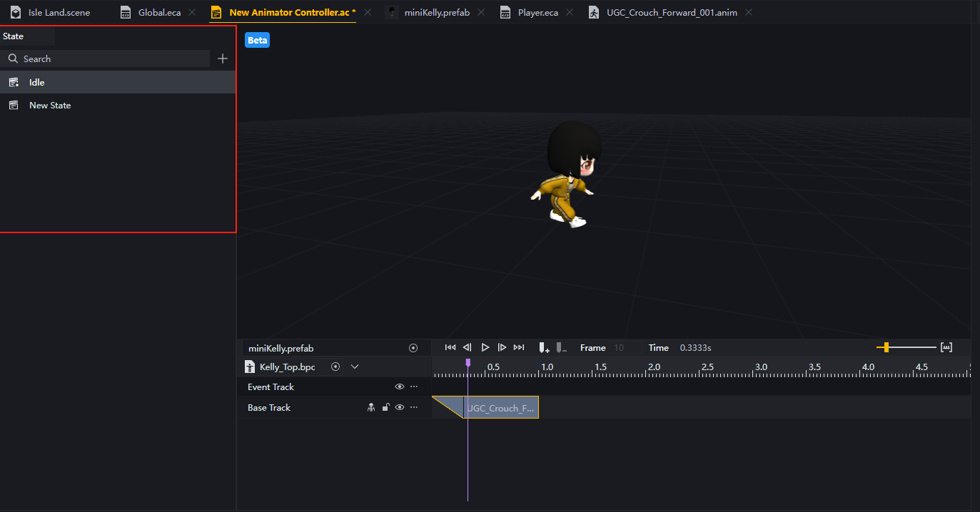
Task: Click the purple playhead marker on the ruler
Action: point(468,363)
